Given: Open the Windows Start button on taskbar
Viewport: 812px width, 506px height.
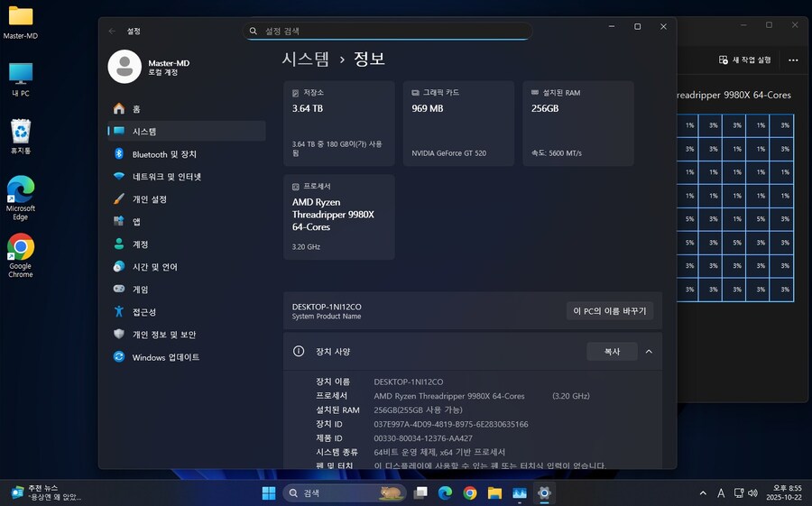Looking at the screenshot, I should point(269,493).
